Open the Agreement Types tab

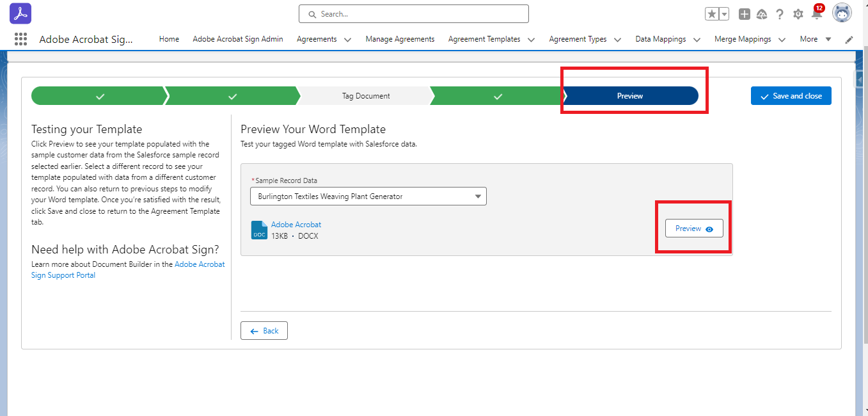click(578, 39)
